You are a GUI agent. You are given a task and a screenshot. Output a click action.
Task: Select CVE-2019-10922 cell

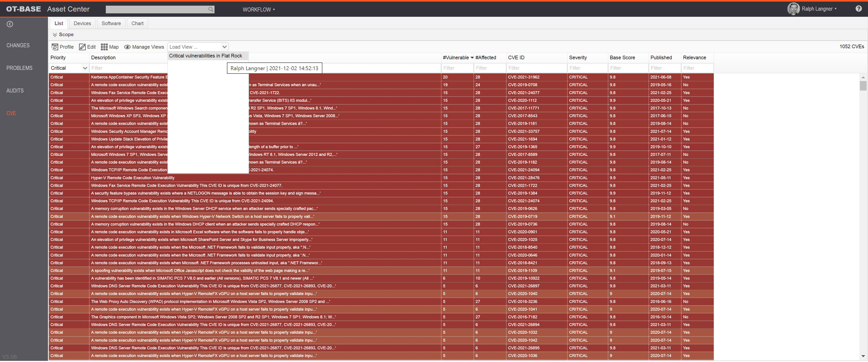[x=537, y=278]
